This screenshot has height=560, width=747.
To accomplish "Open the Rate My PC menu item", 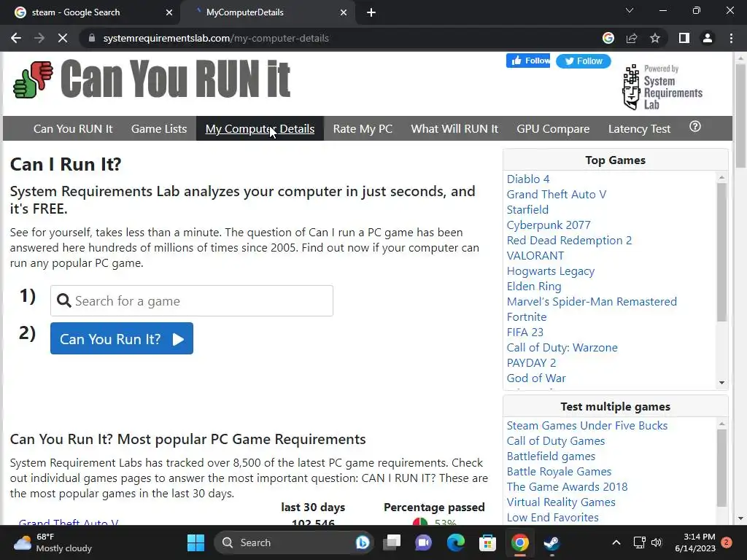I will click(x=363, y=128).
